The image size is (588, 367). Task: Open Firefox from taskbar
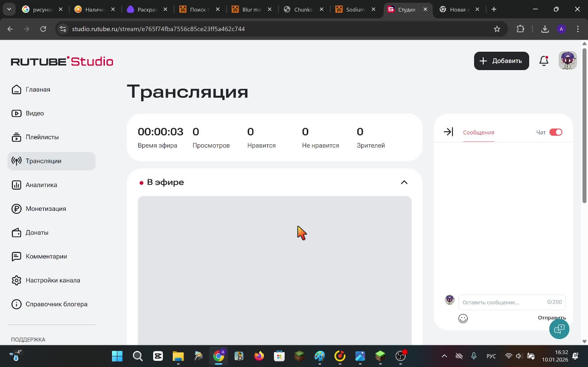[259, 356]
